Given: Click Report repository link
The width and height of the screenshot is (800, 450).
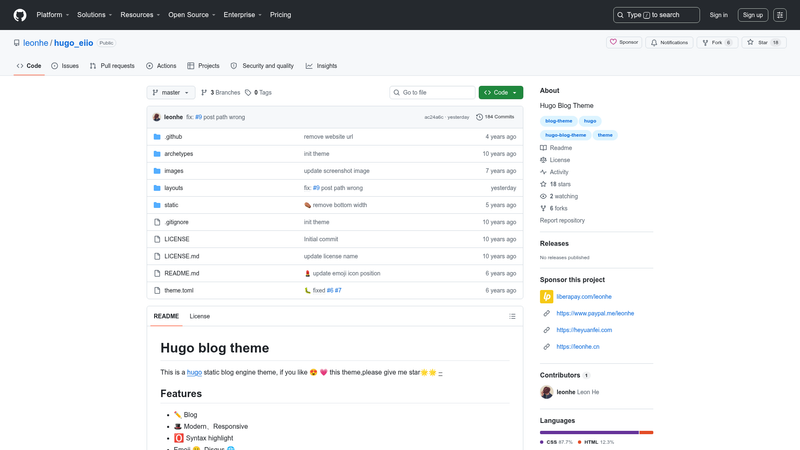Looking at the screenshot, I should [x=562, y=220].
